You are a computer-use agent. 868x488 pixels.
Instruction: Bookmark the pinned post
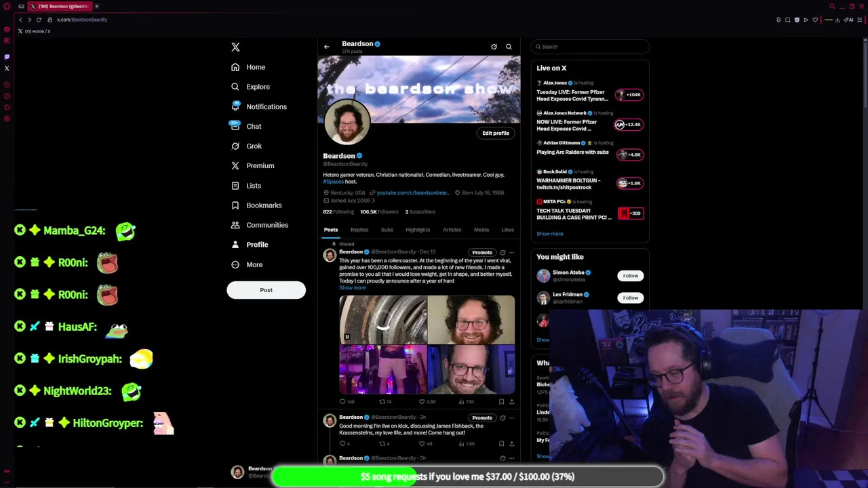pos(501,402)
